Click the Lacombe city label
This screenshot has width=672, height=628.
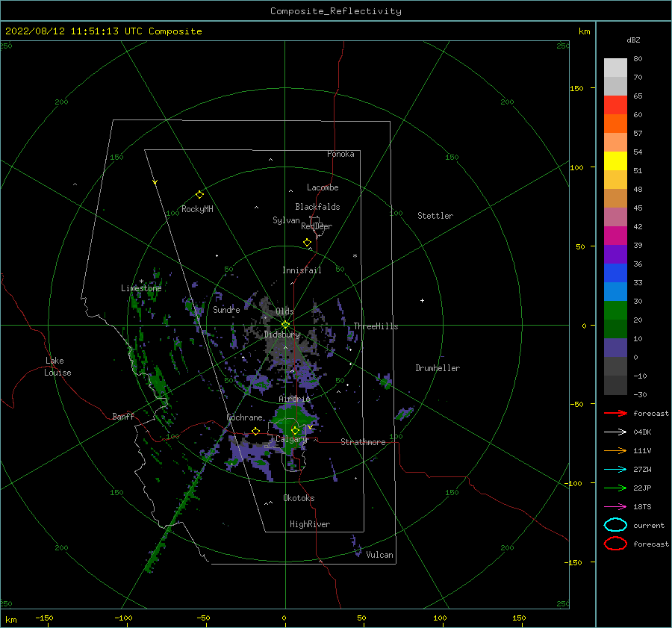[323, 187]
